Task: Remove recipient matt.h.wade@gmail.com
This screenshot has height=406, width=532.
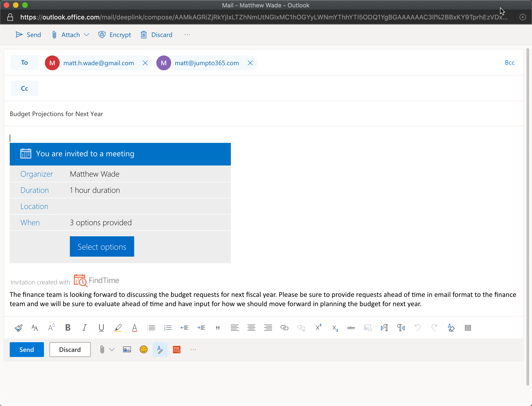Action: pyautogui.click(x=145, y=63)
